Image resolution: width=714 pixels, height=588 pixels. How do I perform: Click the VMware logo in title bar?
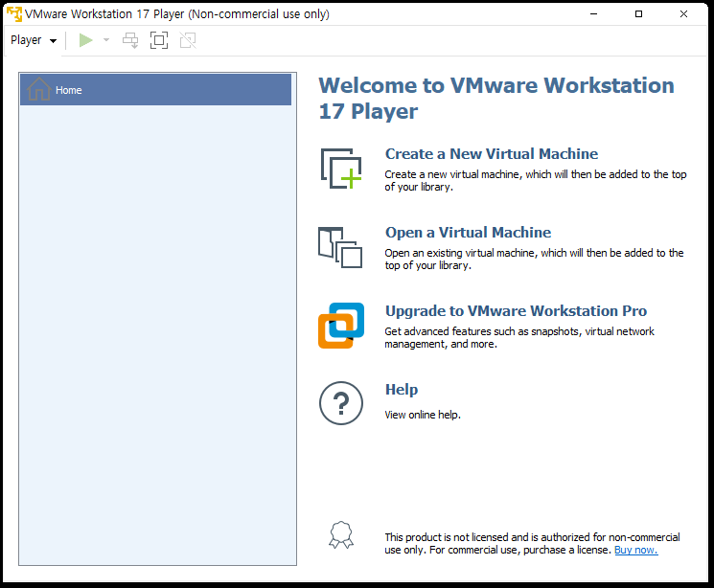click(14, 14)
